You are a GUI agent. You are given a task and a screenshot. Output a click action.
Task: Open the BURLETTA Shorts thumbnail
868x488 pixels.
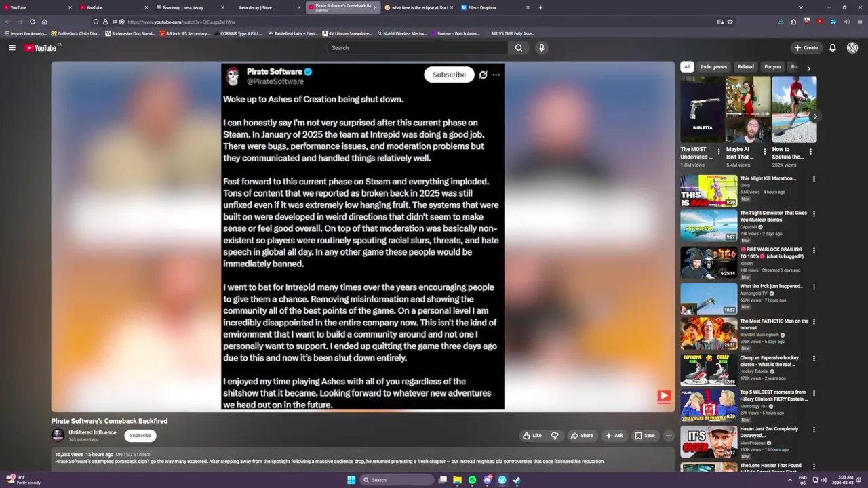703,109
